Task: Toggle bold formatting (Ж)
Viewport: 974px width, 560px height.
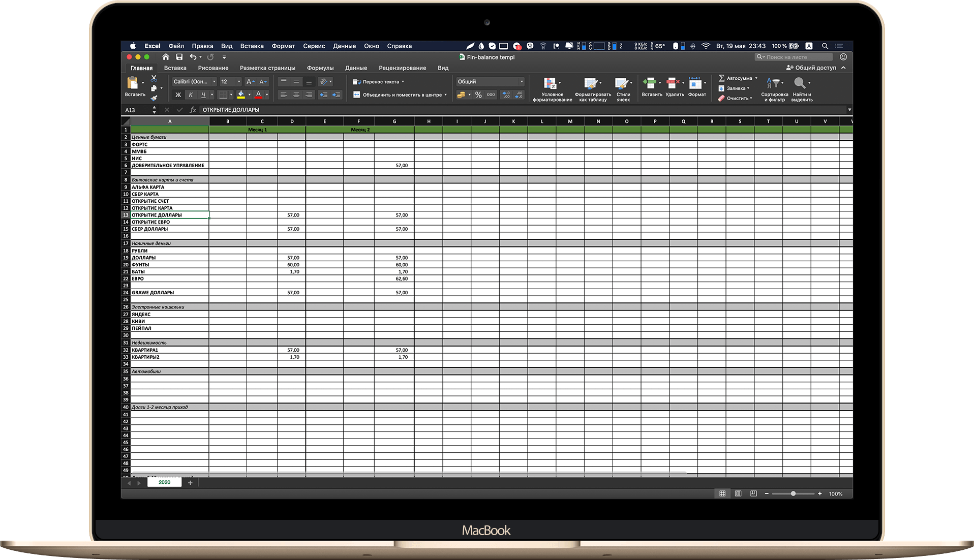Action: point(178,95)
